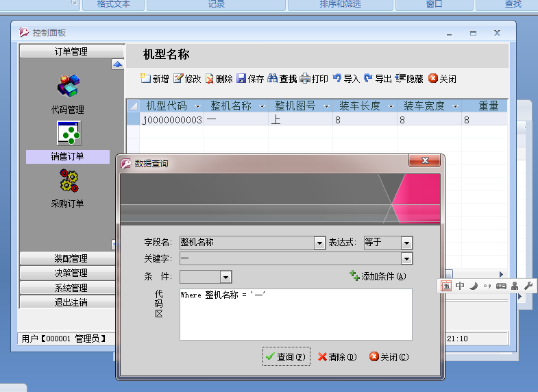The image size is (538, 392).
Task: Click the 字段名 field showing 整机名称
Action: click(x=247, y=243)
